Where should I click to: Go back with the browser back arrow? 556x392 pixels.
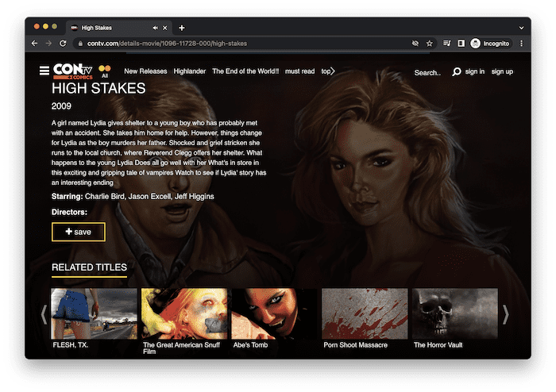pos(34,43)
